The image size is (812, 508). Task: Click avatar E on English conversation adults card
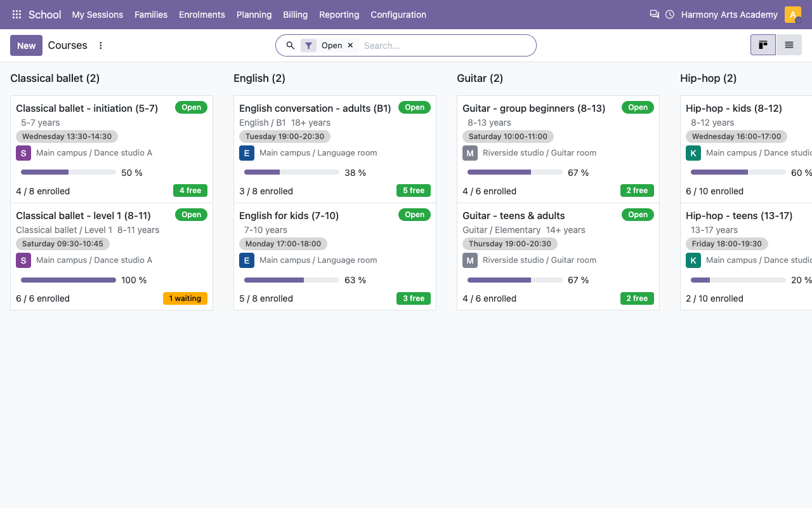[247, 153]
